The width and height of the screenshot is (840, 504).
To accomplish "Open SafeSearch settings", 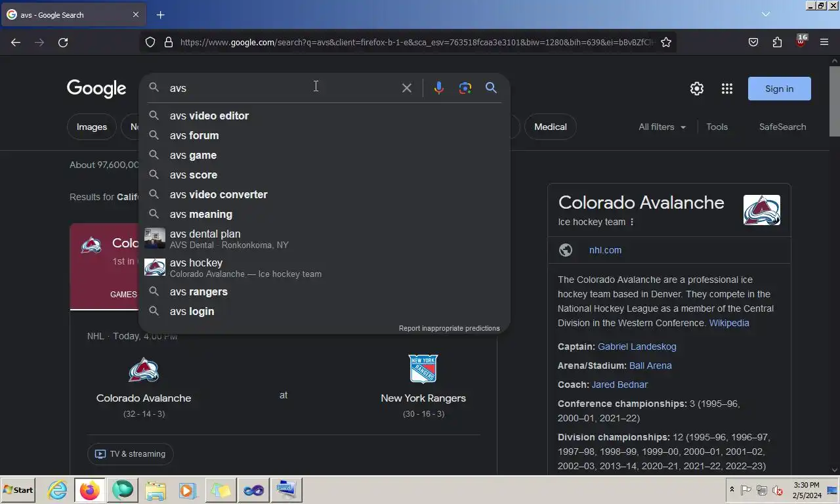I will click(782, 127).
